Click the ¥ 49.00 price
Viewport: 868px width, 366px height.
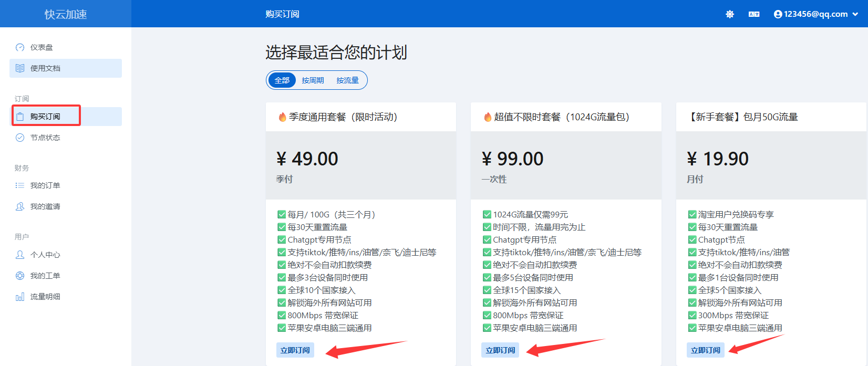tap(307, 159)
